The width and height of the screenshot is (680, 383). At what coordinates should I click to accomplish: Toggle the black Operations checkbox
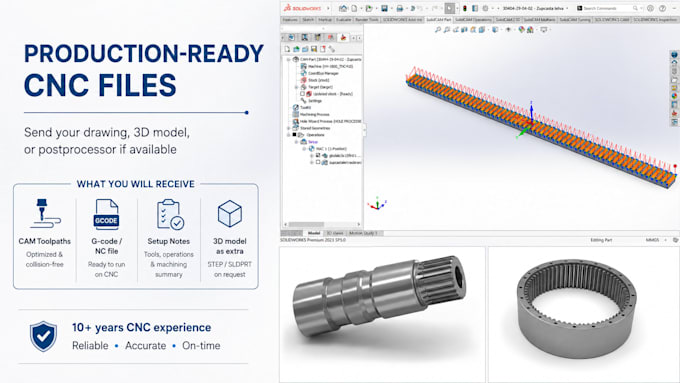coord(294,134)
